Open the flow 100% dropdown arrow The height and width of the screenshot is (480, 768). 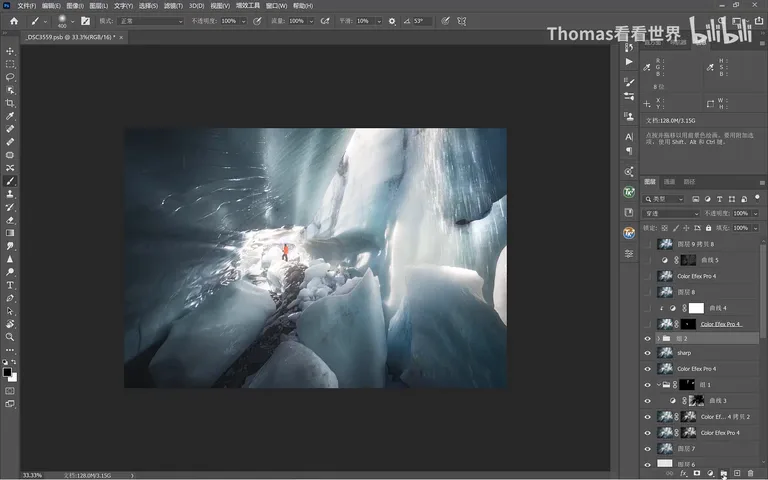click(x=311, y=21)
